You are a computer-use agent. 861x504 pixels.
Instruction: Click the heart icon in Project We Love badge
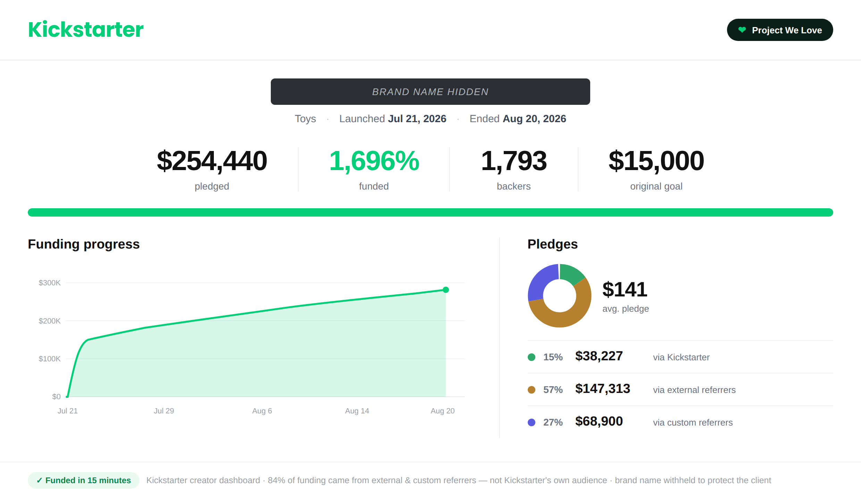(742, 30)
